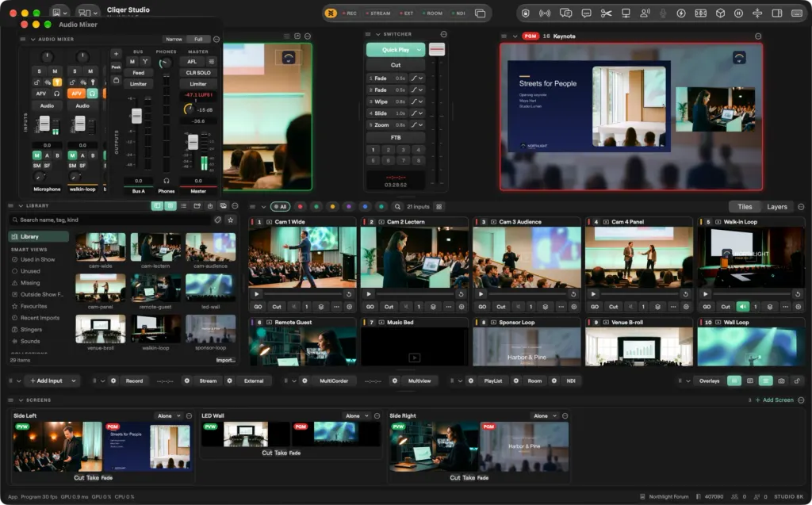This screenshot has height=505, width=812.
Task: Open settings gear on Cam 1 Wide tile
Action: point(350,307)
